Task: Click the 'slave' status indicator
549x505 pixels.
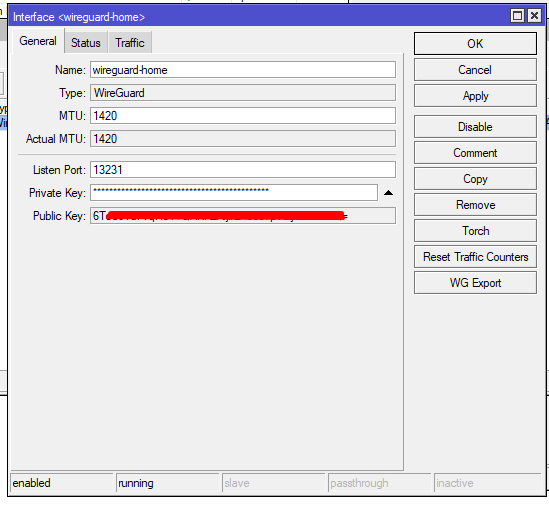Action: click(x=274, y=483)
